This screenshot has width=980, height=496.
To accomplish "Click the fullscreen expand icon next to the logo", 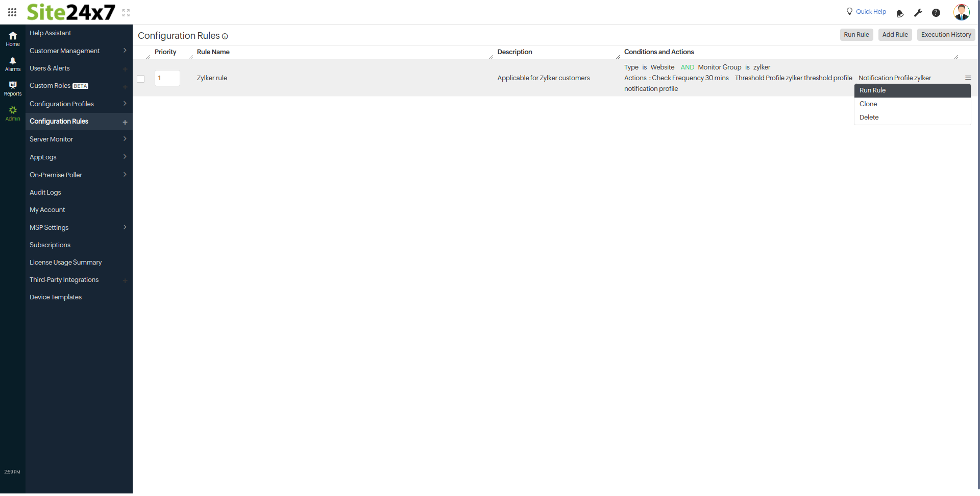I will point(126,12).
